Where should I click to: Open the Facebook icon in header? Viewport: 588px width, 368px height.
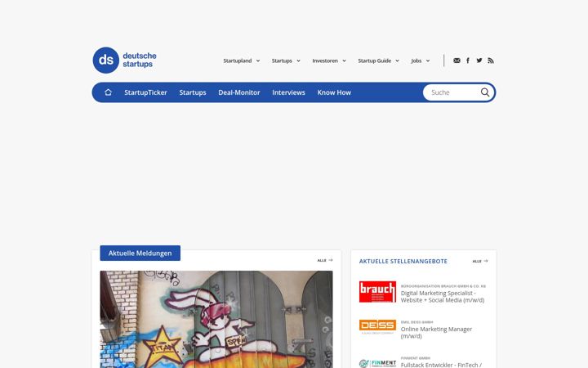pyautogui.click(x=468, y=61)
